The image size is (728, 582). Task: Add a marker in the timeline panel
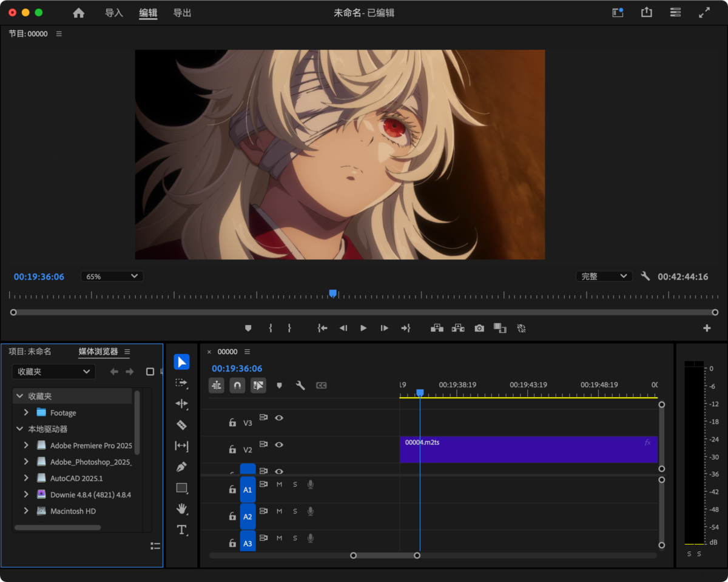pos(279,385)
